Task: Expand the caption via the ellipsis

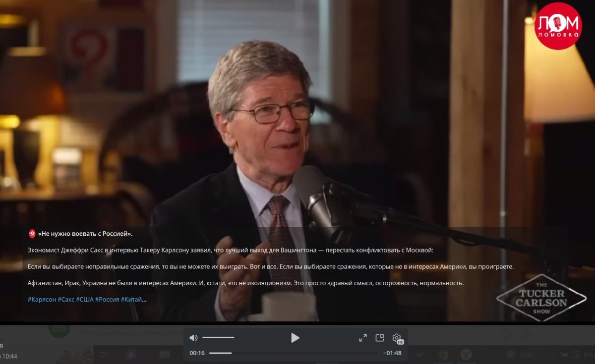Action: 144,300
